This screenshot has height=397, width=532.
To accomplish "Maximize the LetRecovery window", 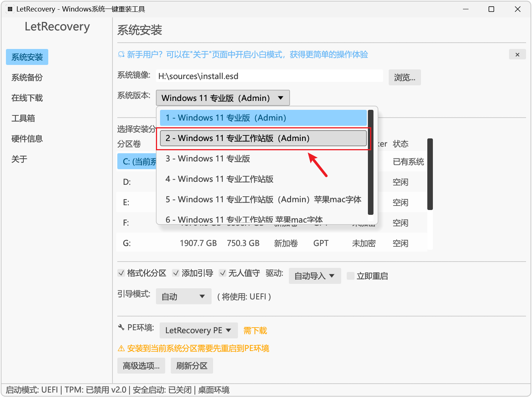I will point(491,9).
